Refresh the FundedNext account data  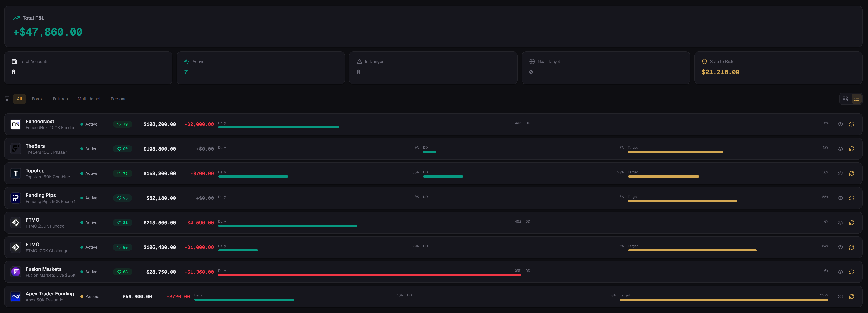(x=852, y=124)
